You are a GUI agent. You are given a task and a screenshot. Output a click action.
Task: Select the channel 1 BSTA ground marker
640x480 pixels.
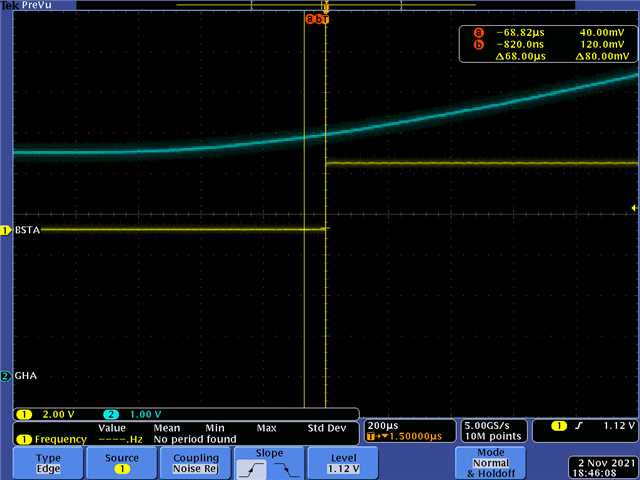click(x=6, y=231)
